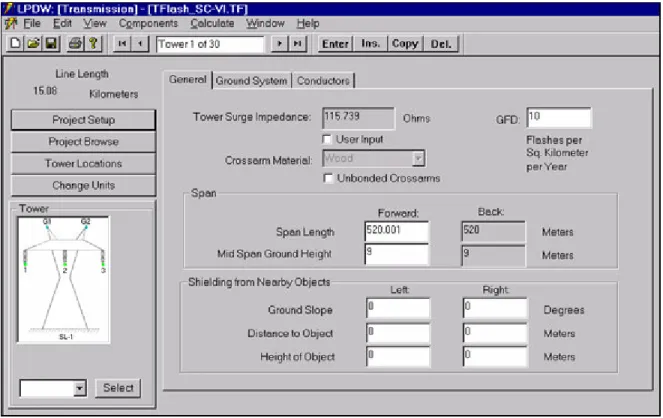This screenshot has height=418, width=663.
Task: Click the SL-1 tower diagram thumbnail
Action: click(x=63, y=280)
